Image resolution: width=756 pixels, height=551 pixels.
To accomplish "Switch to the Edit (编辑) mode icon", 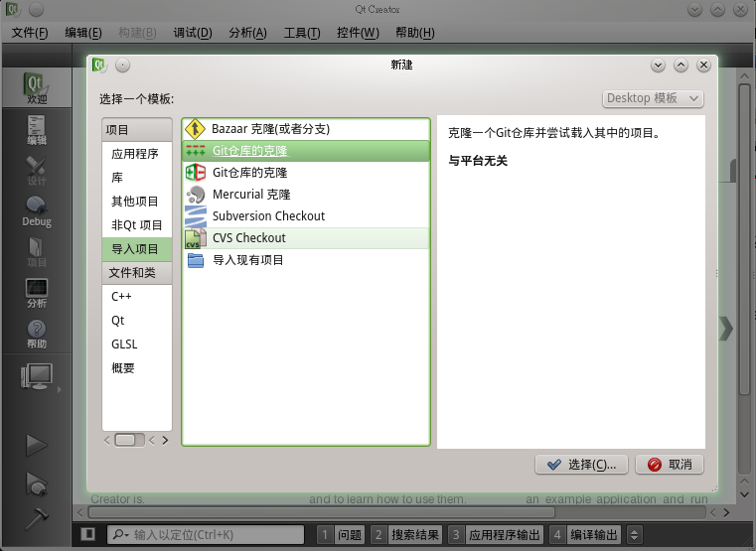I will point(36,130).
